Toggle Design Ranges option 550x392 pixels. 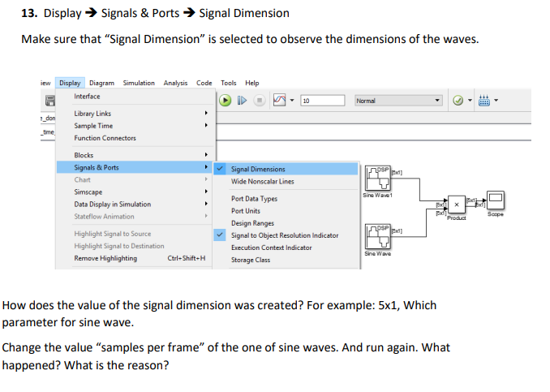(286, 223)
